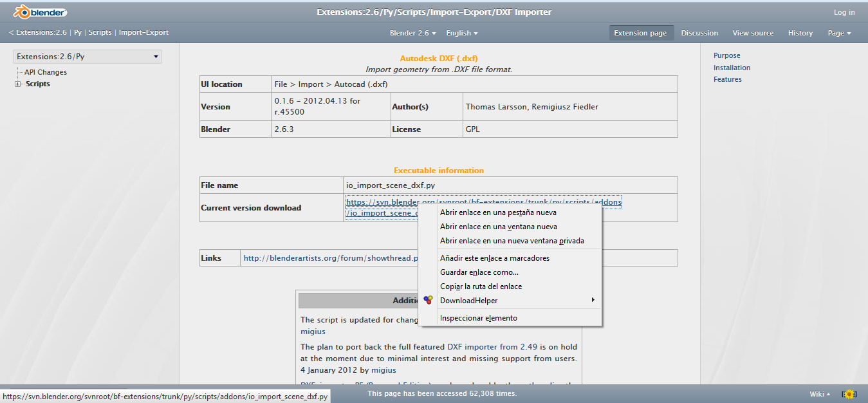Click the page accessed 62,308 times text

click(x=442, y=393)
